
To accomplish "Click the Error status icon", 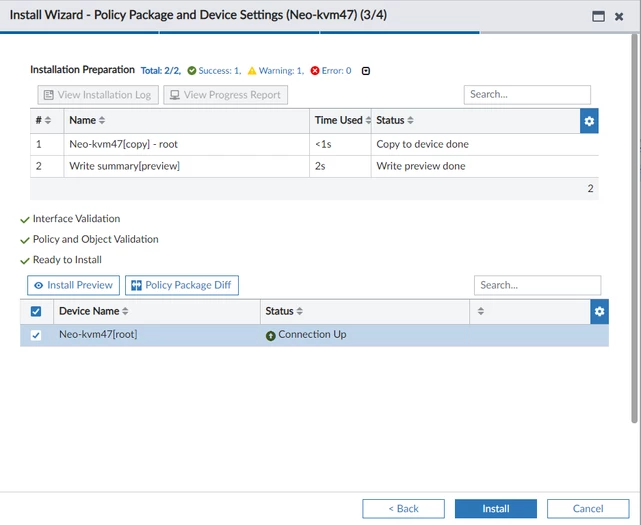I will point(315,71).
